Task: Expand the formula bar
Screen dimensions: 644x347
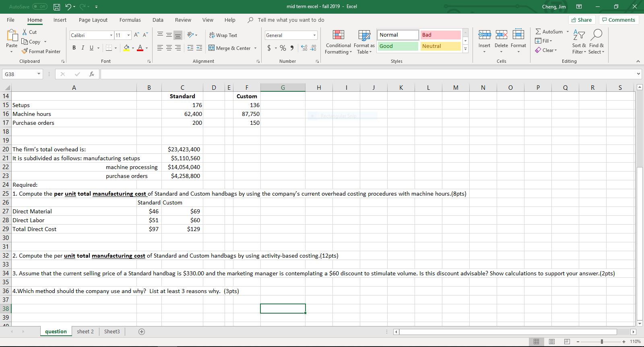Action: 639,74
